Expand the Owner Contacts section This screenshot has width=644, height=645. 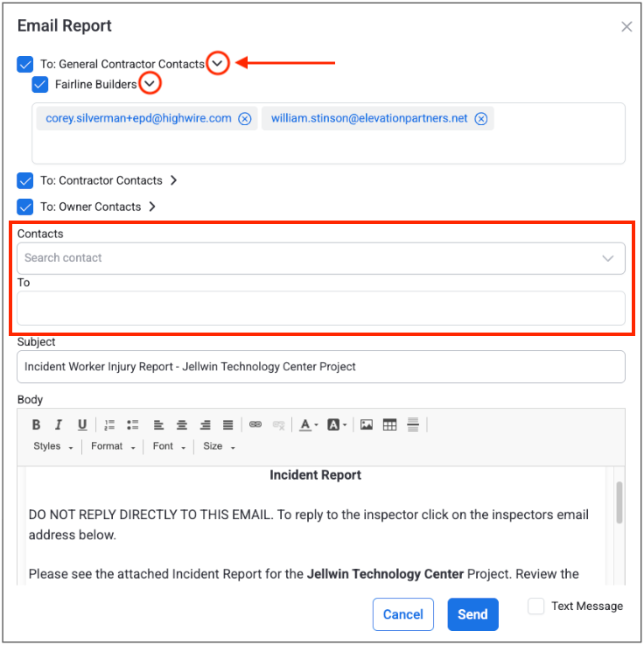(x=152, y=207)
